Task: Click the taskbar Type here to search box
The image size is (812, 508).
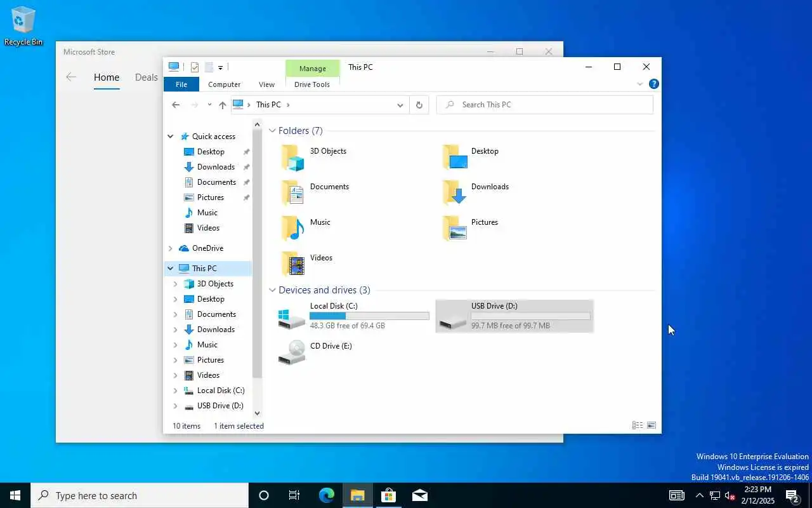Action: [x=140, y=495]
